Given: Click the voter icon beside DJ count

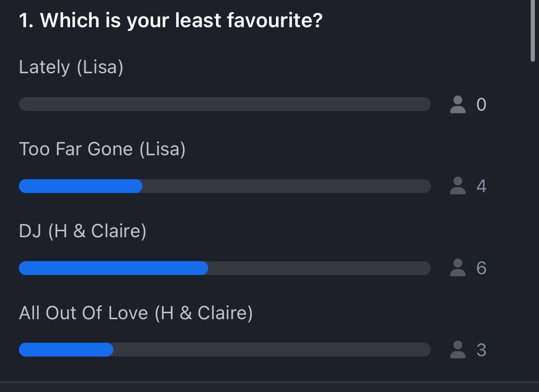Looking at the screenshot, I should point(457,268).
